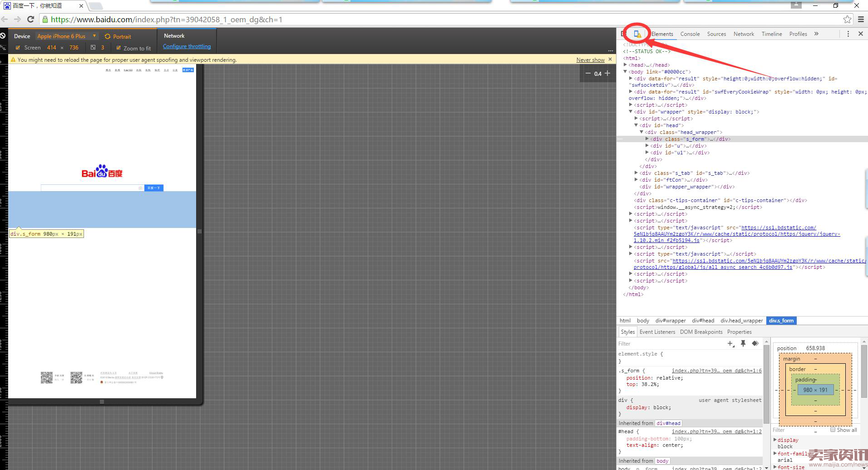
Task: Click the rotate Portrait orientation icon
Action: coord(108,36)
